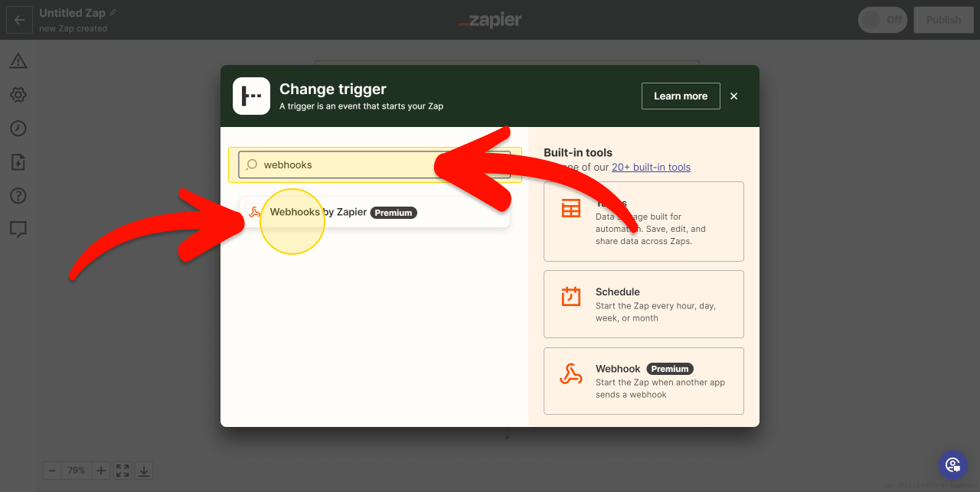The width and height of the screenshot is (980, 492).
Task: Click the pencil icon beside Untitled Zap
Action: tap(113, 13)
